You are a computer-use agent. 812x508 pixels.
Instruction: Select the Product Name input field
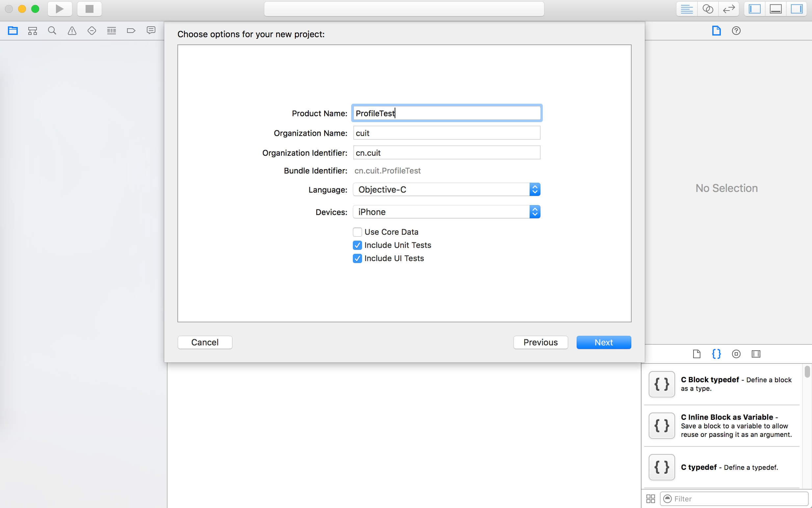coord(446,113)
